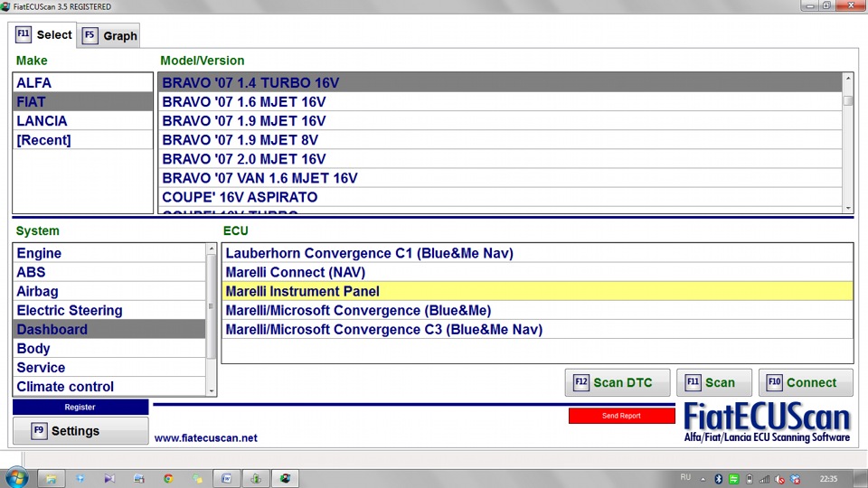Click the System list scrollbar thumb

point(211,306)
